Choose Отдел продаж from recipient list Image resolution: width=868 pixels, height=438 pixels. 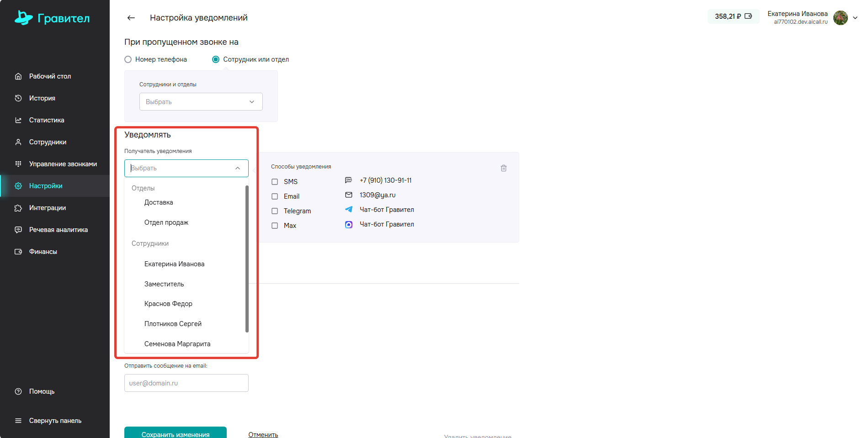click(x=166, y=222)
